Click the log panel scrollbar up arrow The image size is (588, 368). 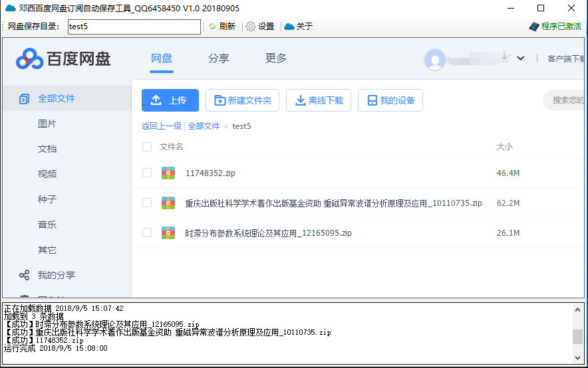[577, 310]
